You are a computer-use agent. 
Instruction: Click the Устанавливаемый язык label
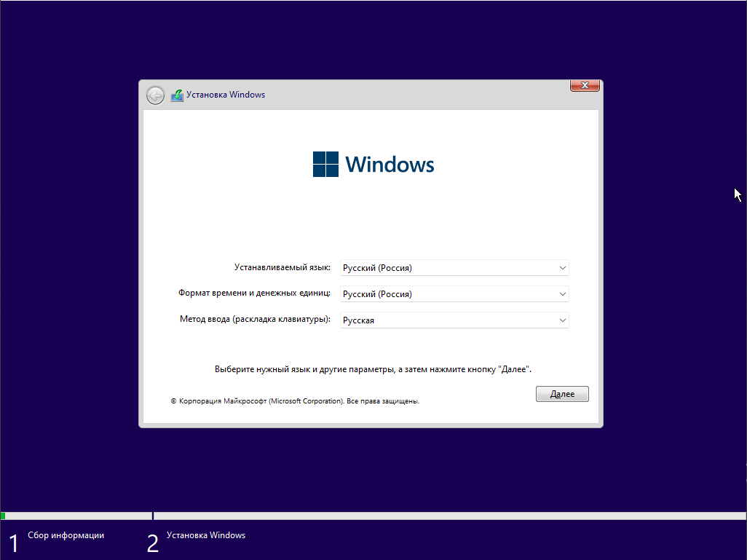pyautogui.click(x=282, y=267)
